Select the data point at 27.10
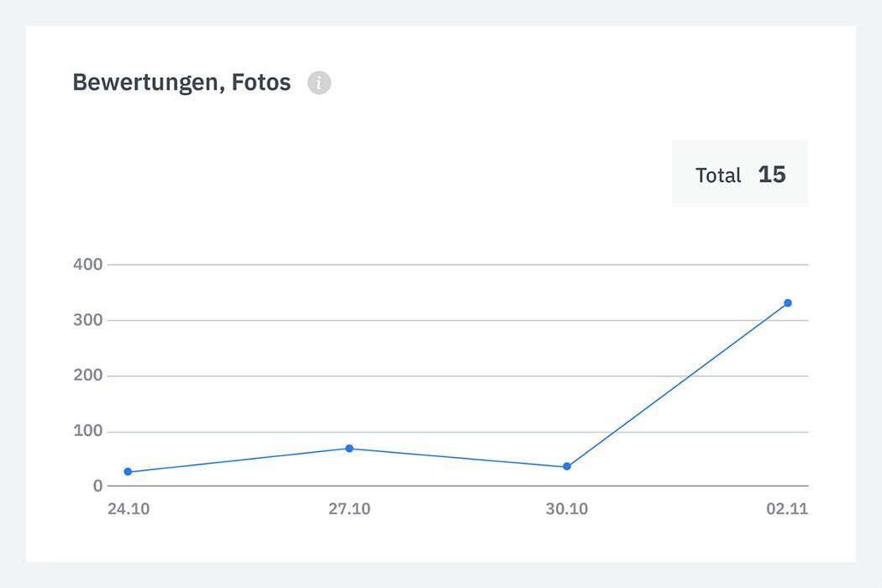Viewport: 882px width, 588px height. [349, 449]
